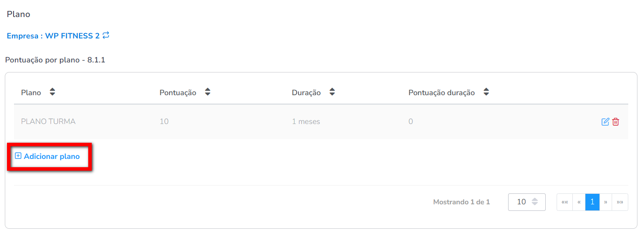Viewport: 644px width, 234px height.
Task: Click the switch company icon beside WP FITNESS 2
Action: tap(106, 35)
